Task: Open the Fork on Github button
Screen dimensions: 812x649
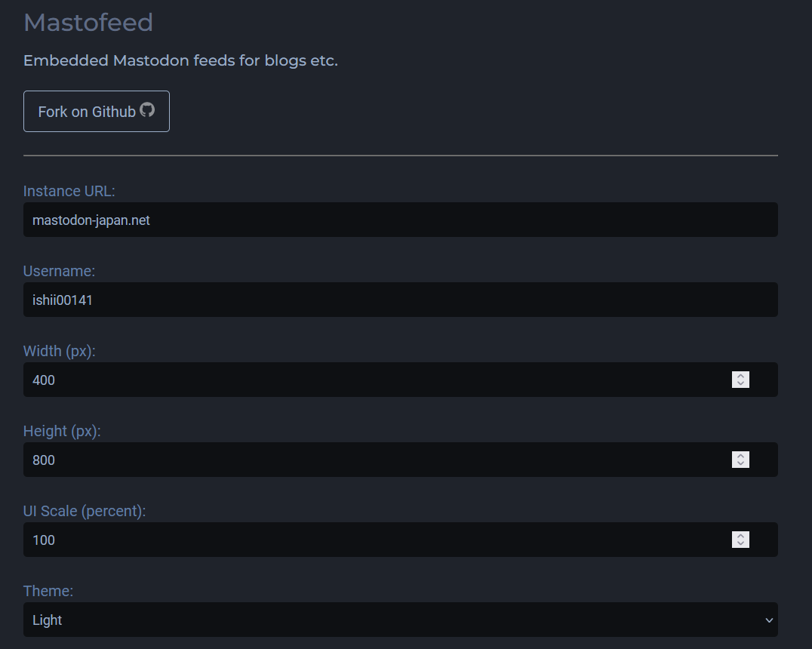Action: coord(97,112)
